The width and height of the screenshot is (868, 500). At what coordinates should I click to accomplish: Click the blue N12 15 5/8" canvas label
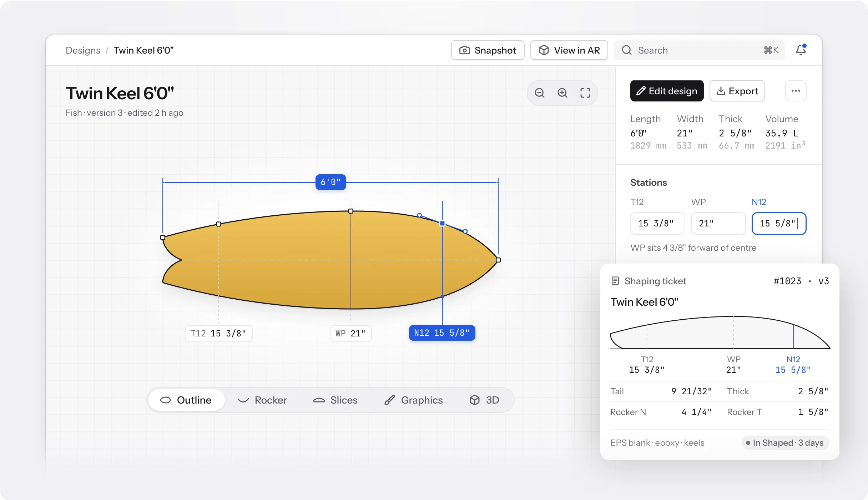(x=442, y=333)
